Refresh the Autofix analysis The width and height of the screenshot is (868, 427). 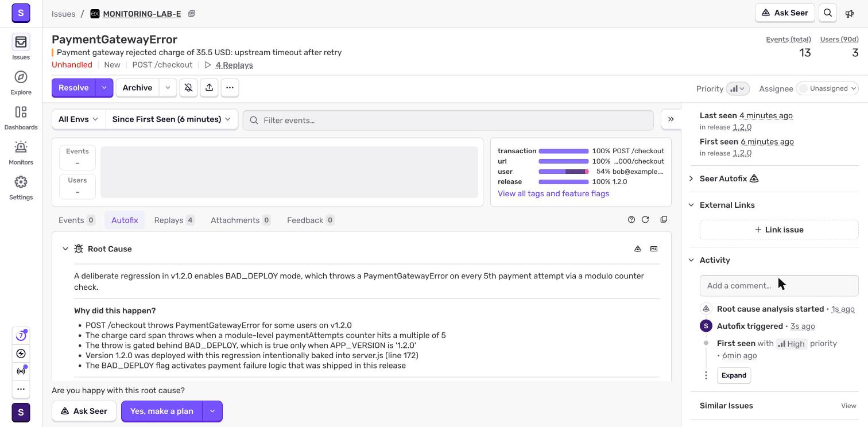[x=645, y=220]
